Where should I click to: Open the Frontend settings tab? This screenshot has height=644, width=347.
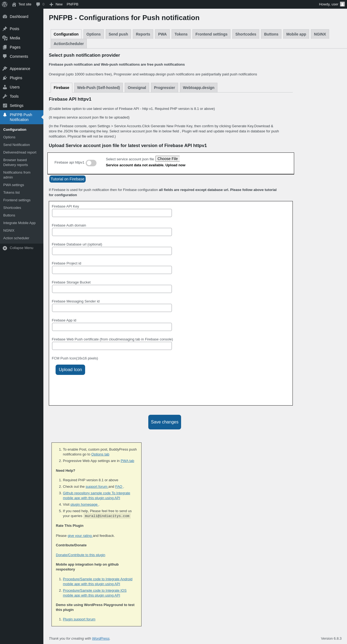pyautogui.click(x=211, y=34)
